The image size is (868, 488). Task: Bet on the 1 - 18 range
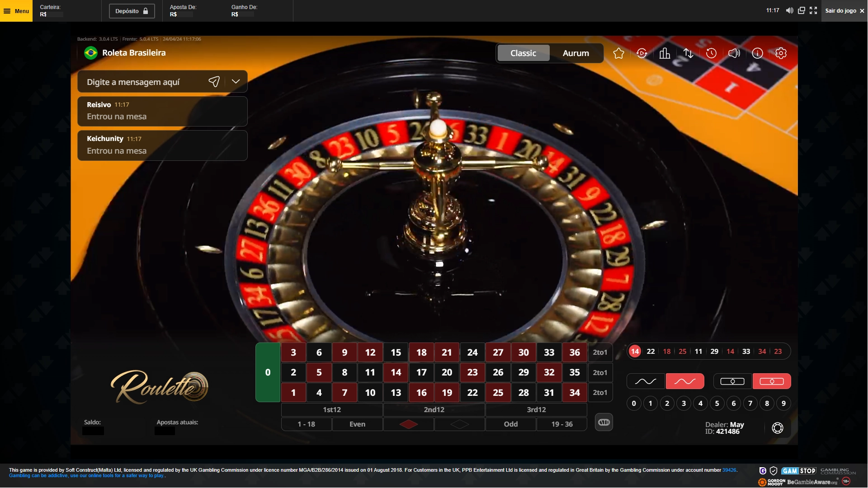pos(307,424)
